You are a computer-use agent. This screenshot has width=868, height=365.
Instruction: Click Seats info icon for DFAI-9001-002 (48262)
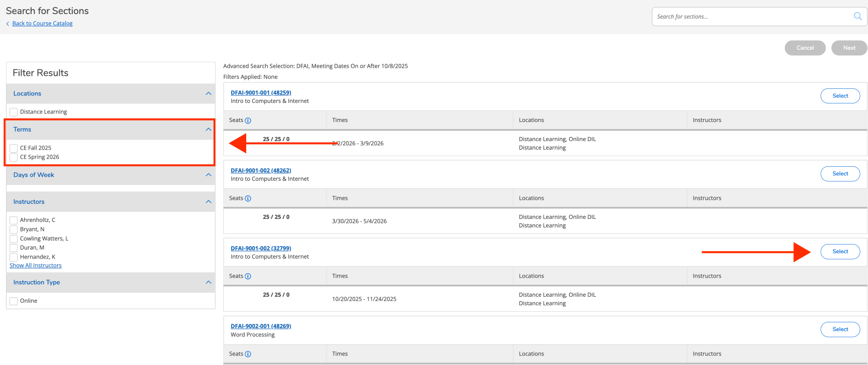tap(248, 198)
